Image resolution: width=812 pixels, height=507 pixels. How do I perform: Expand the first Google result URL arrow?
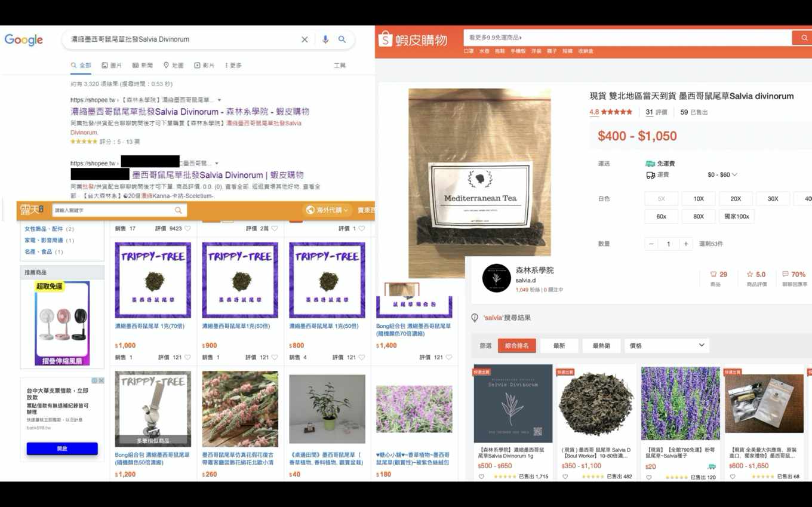tap(219, 100)
